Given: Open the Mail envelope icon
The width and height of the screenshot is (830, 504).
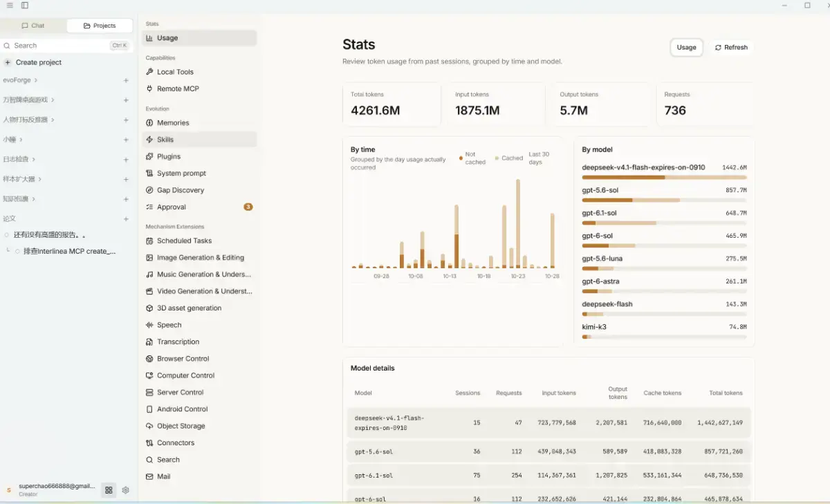Looking at the screenshot, I should [x=149, y=476].
